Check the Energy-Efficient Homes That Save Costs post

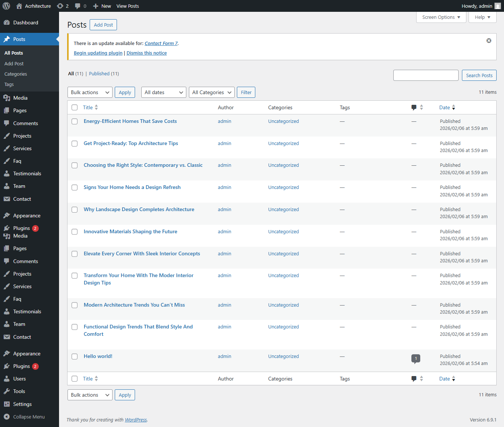[x=75, y=121]
